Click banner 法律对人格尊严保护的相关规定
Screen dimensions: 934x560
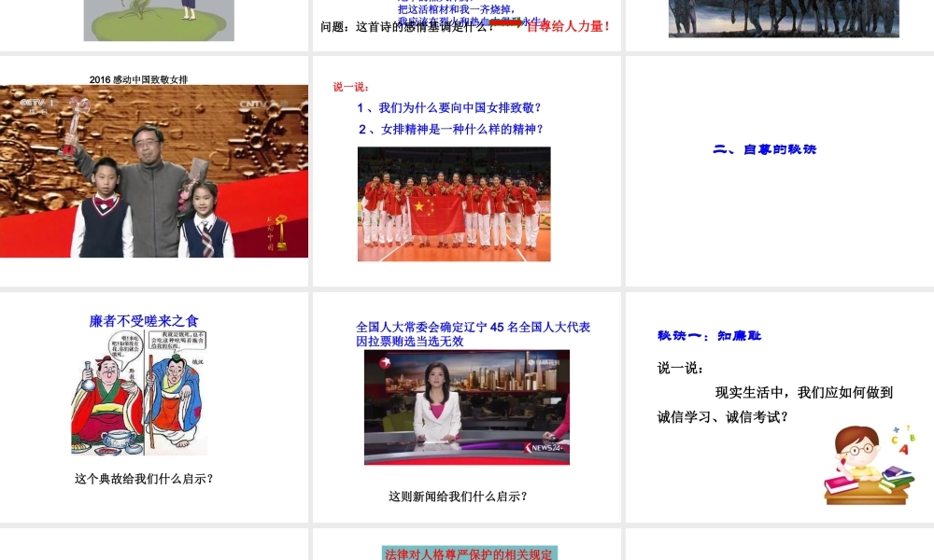click(470, 553)
